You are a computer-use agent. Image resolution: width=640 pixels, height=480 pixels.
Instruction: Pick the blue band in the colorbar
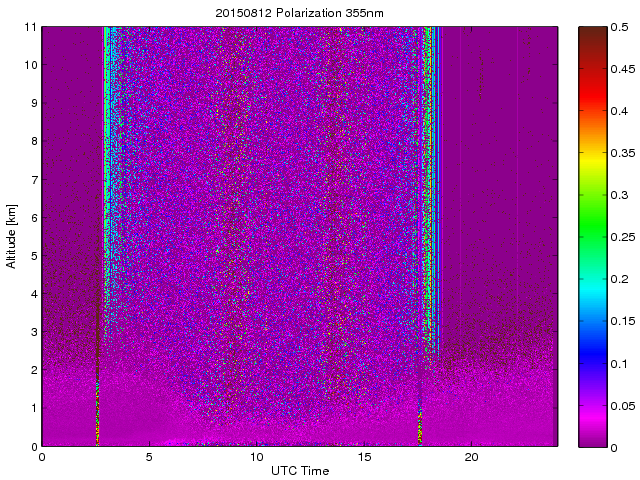pyautogui.click(x=592, y=350)
